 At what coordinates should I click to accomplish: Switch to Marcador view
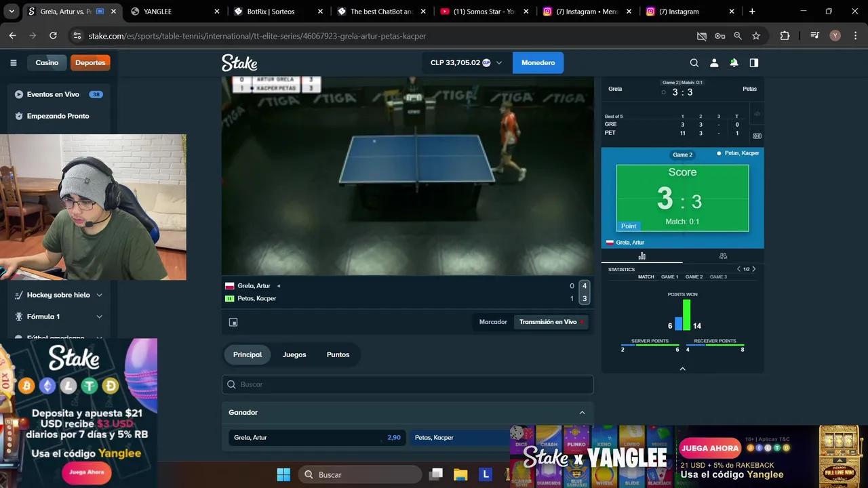tap(493, 322)
